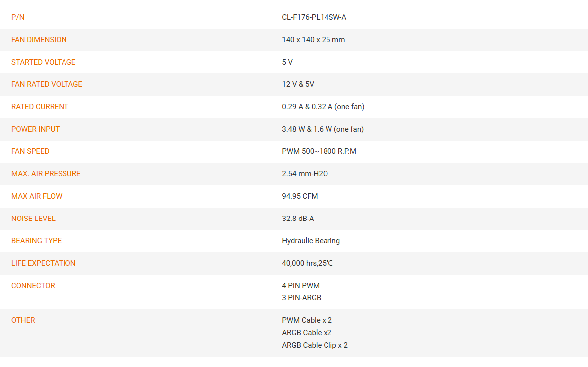Click the RATED CURRENT label

coord(39,107)
